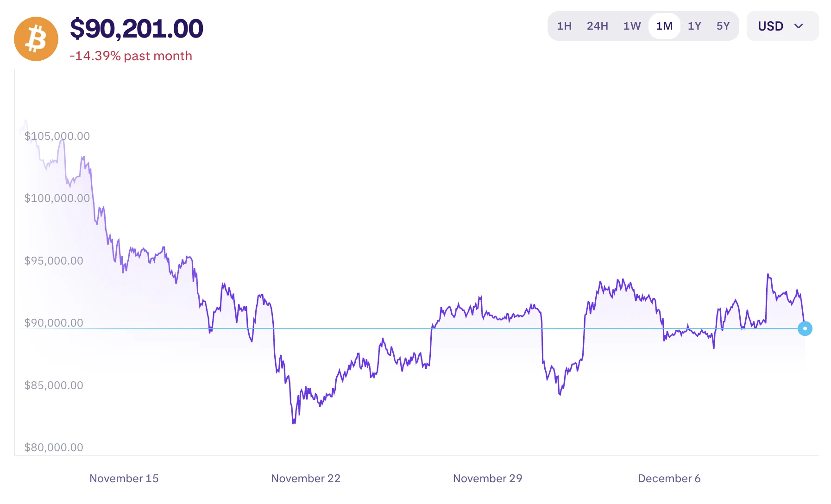Click the November 22 date label
Image resolution: width=831 pixels, height=504 pixels.
[306, 479]
